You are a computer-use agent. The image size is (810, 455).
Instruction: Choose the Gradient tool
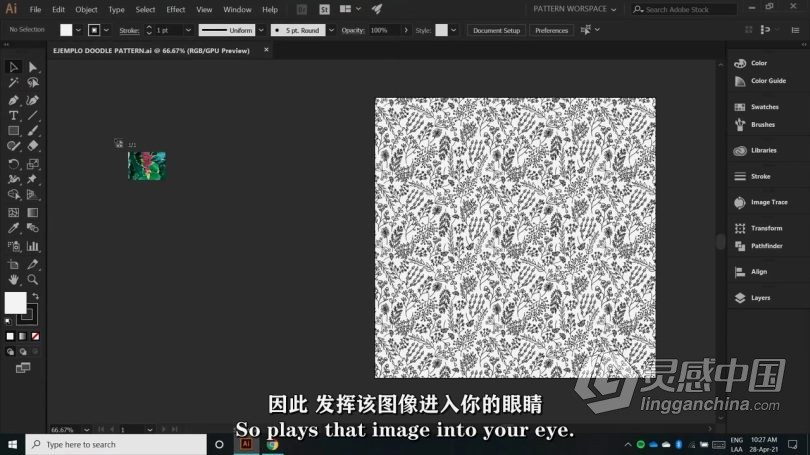pos(33,213)
